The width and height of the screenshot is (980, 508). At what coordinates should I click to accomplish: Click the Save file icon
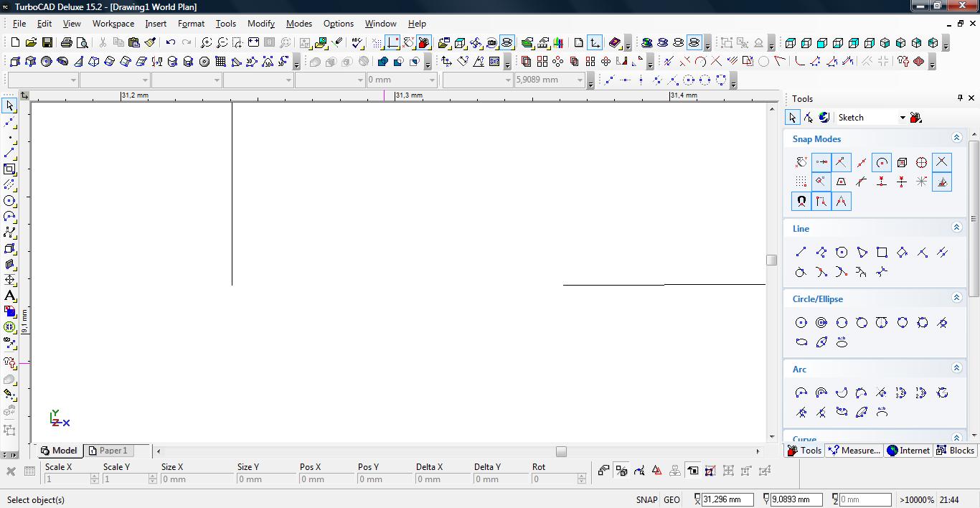point(47,43)
